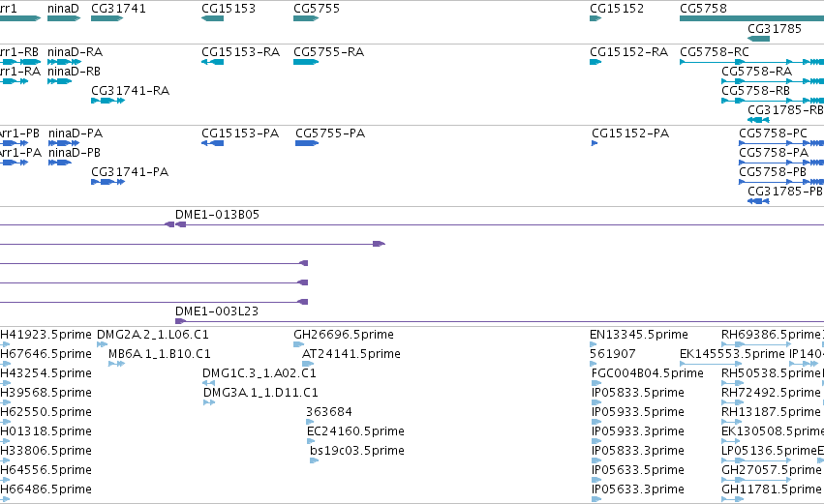824x504 pixels.
Task: Select the CG5758 gene bar
Action: pos(751,18)
